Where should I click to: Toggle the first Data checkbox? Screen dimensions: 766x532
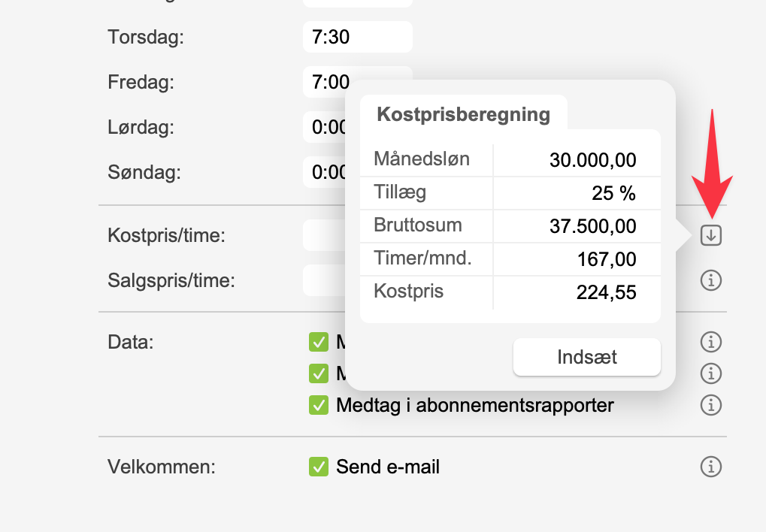(319, 343)
